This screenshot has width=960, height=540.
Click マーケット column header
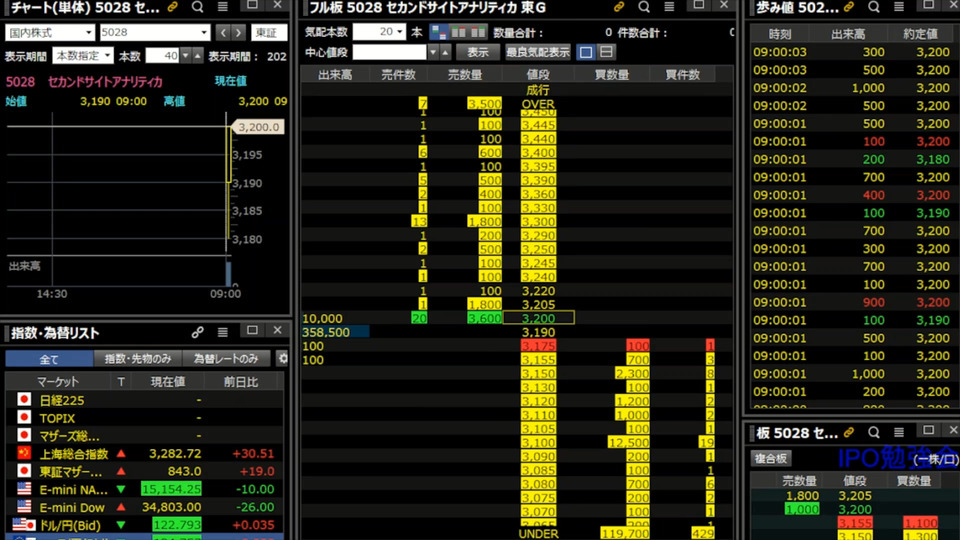58,382
